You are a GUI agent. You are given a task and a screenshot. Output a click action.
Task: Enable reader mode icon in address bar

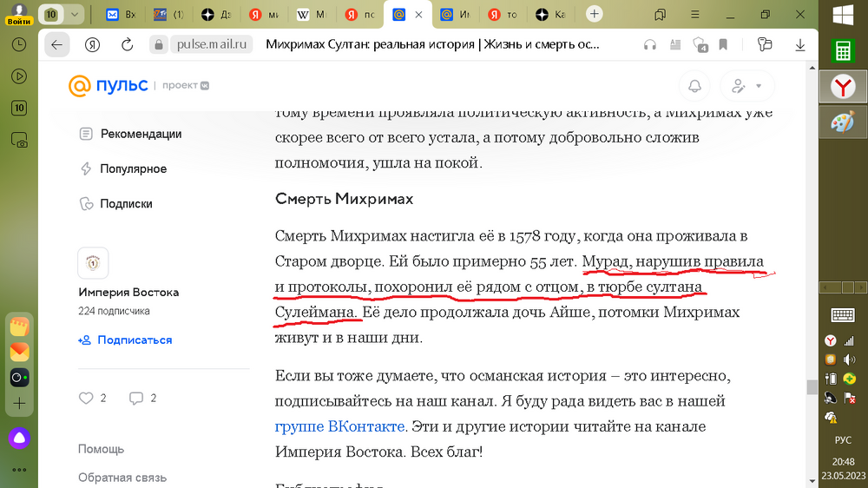674,45
